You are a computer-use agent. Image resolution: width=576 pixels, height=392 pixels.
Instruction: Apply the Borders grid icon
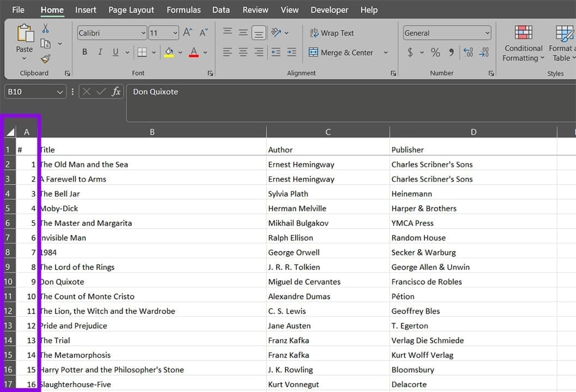(142, 52)
